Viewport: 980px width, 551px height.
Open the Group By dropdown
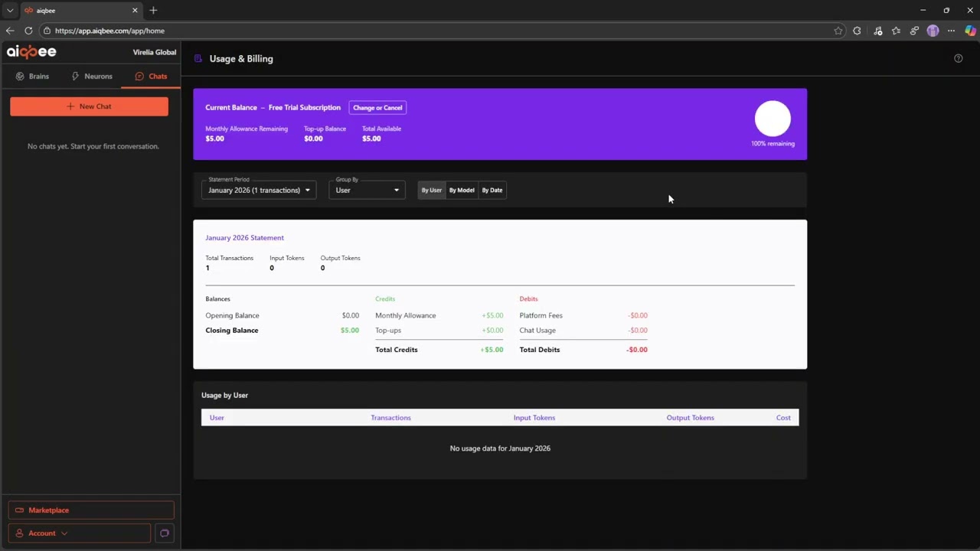[x=367, y=190]
